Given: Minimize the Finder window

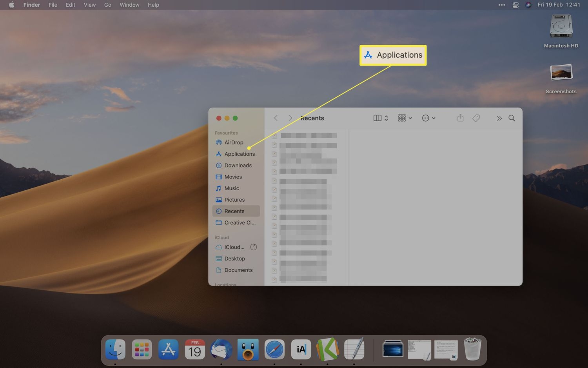Looking at the screenshot, I should 227,118.
